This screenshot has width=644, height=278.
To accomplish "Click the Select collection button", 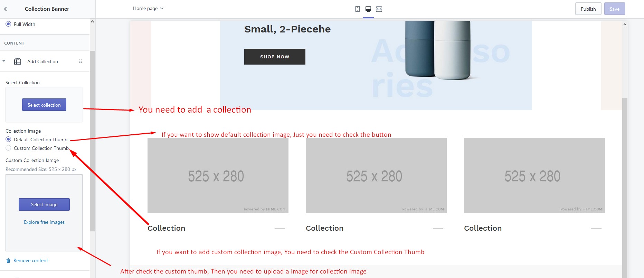I will point(44,105).
